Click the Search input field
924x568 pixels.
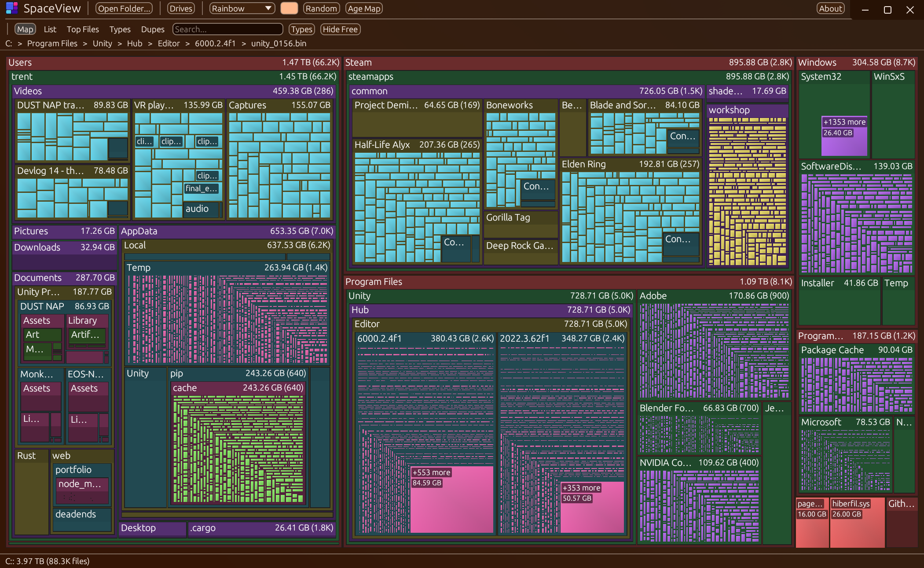click(x=227, y=29)
